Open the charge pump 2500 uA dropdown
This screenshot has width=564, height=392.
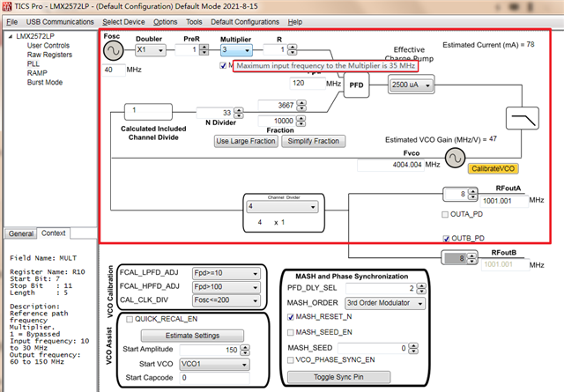(412, 85)
